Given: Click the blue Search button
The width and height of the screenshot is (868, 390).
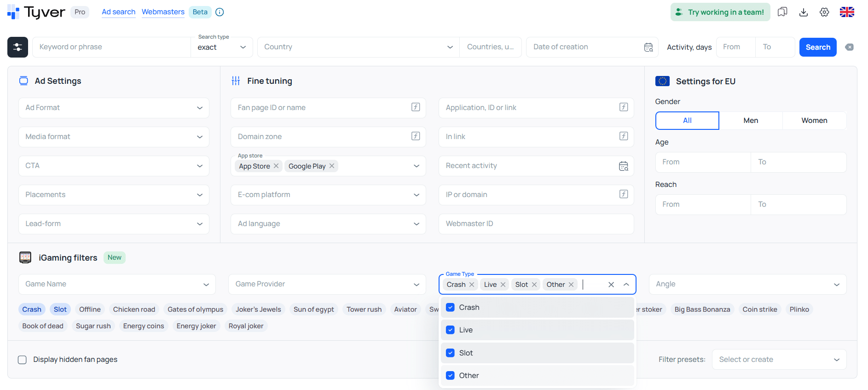Looking at the screenshot, I should 818,47.
